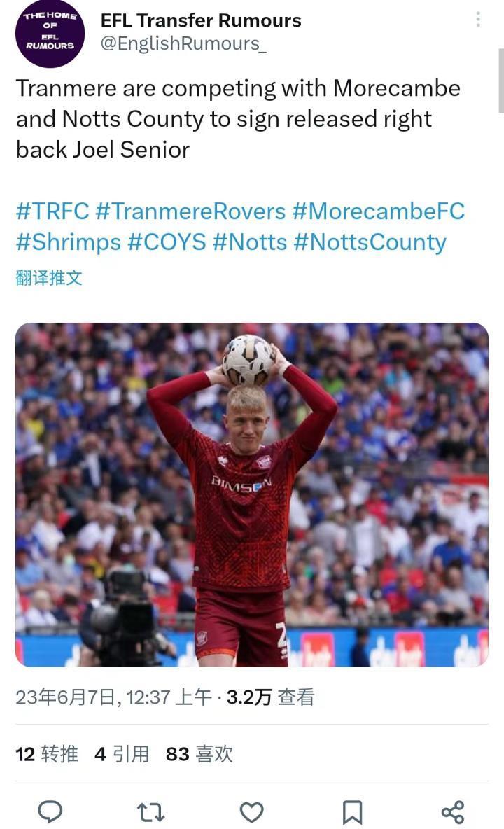Open the #TRFC hashtag

[x=52, y=211]
